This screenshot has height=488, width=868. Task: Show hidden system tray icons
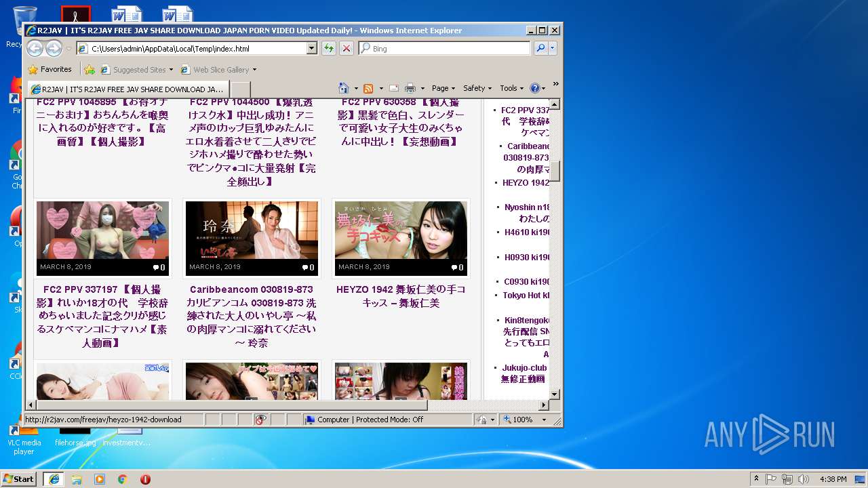[756, 479]
